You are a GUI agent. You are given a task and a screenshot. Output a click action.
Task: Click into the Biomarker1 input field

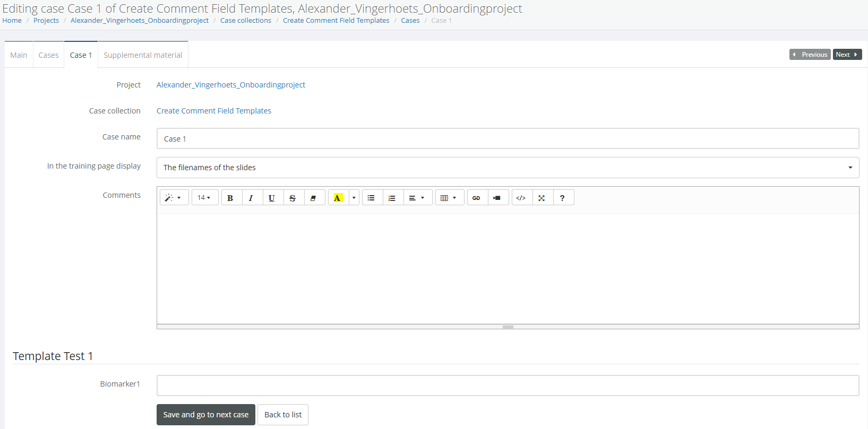507,386
